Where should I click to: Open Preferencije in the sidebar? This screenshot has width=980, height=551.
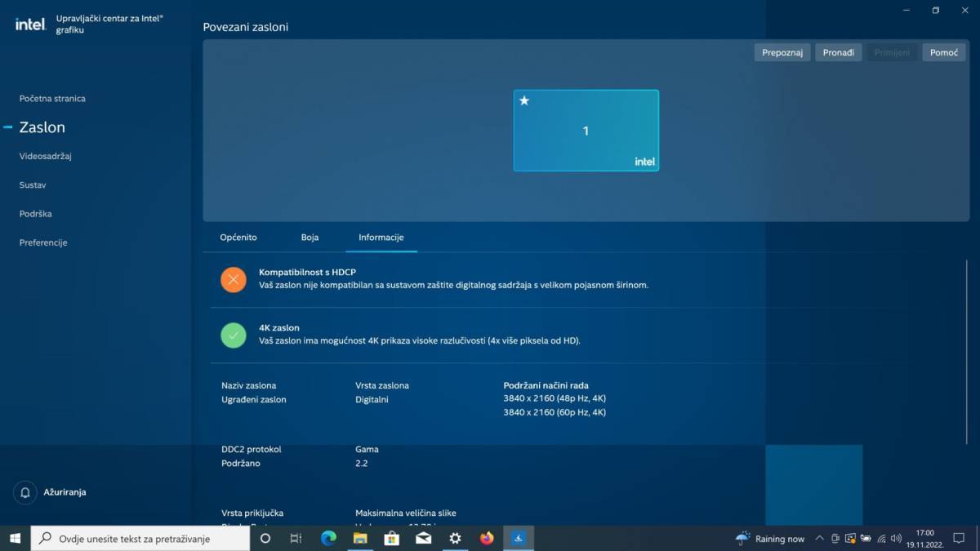pos(43,242)
